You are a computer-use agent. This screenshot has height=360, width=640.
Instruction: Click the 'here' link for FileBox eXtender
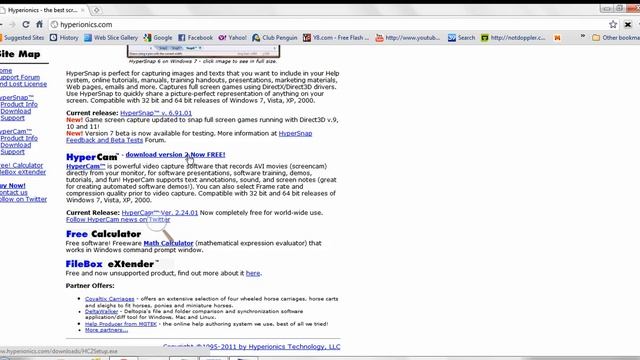coord(253,273)
